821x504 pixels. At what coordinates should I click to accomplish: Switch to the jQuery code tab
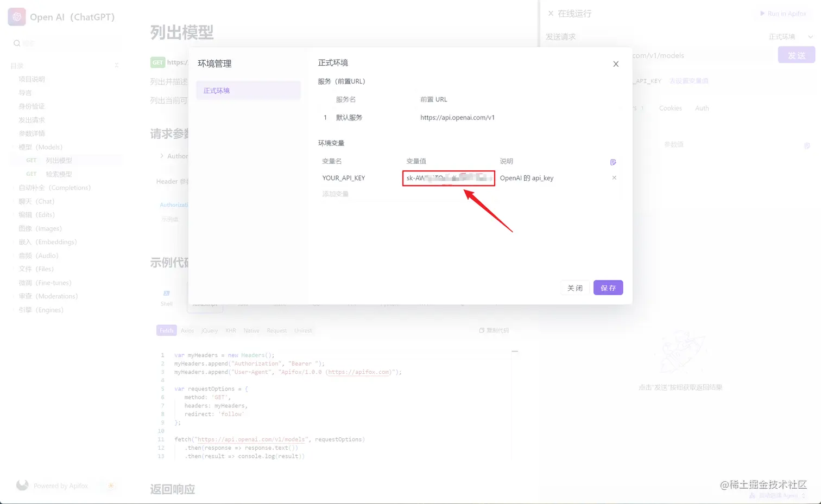pyautogui.click(x=210, y=330)
